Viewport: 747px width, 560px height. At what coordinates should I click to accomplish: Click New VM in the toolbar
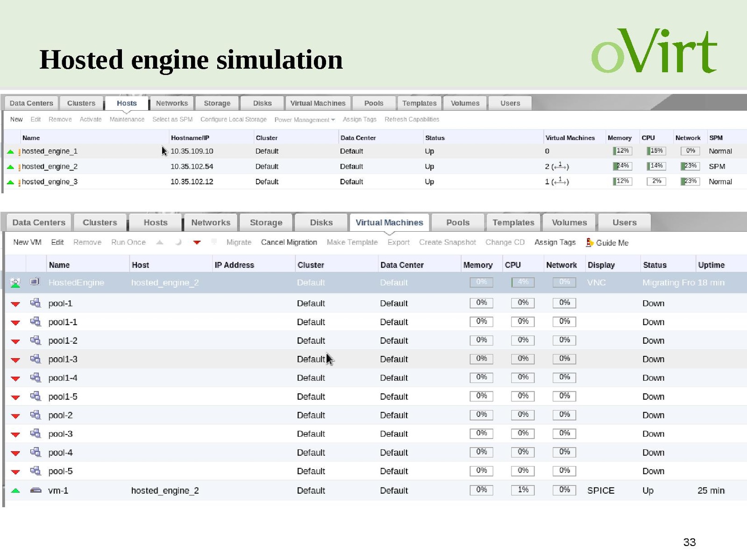(x=27, y=242)
